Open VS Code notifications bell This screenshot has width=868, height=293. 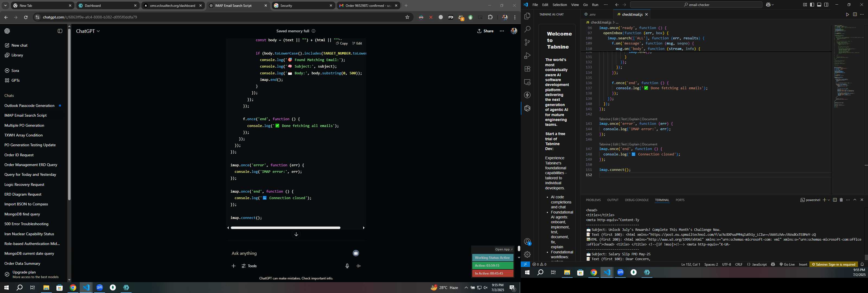[x=862, y=264]
